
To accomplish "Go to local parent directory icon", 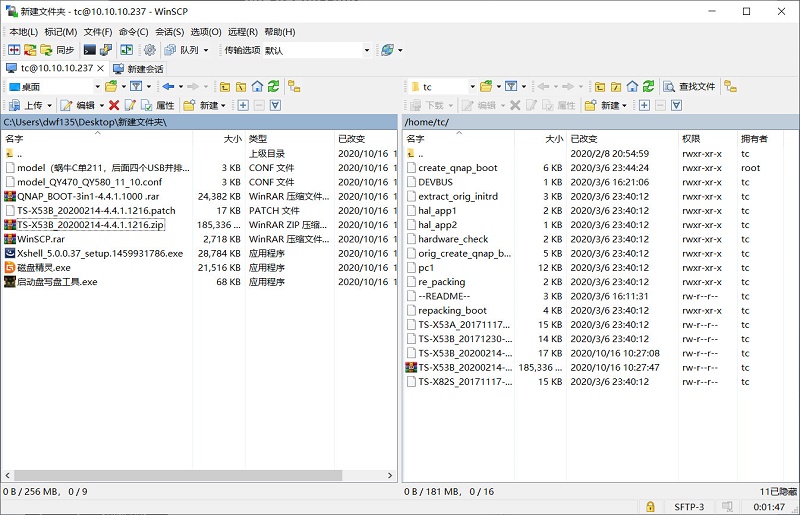I will coord(224,87).
